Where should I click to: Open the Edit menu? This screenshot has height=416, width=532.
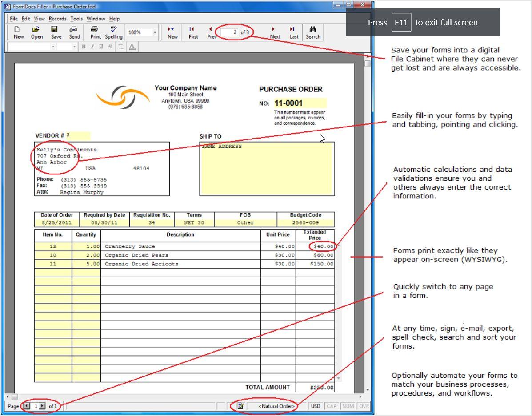26,19
